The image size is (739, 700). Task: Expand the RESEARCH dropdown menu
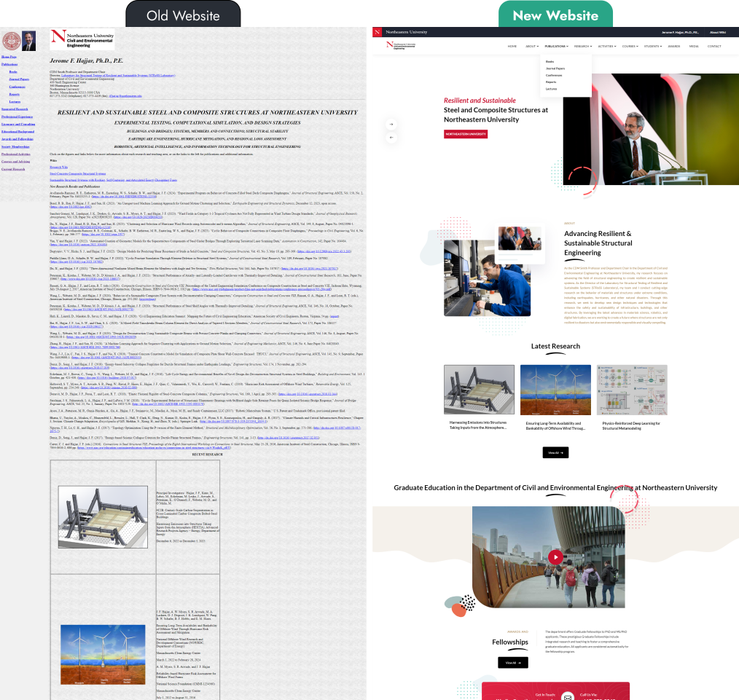click(582, 46)
